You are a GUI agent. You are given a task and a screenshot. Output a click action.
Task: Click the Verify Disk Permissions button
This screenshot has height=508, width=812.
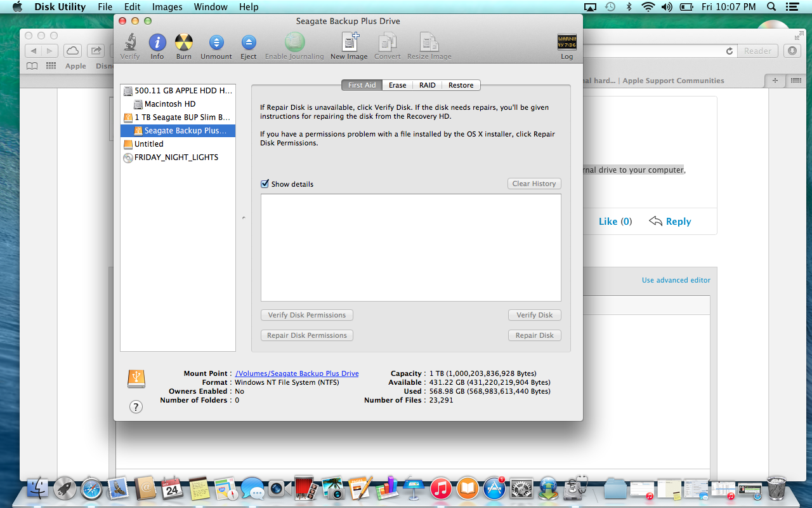307,315
